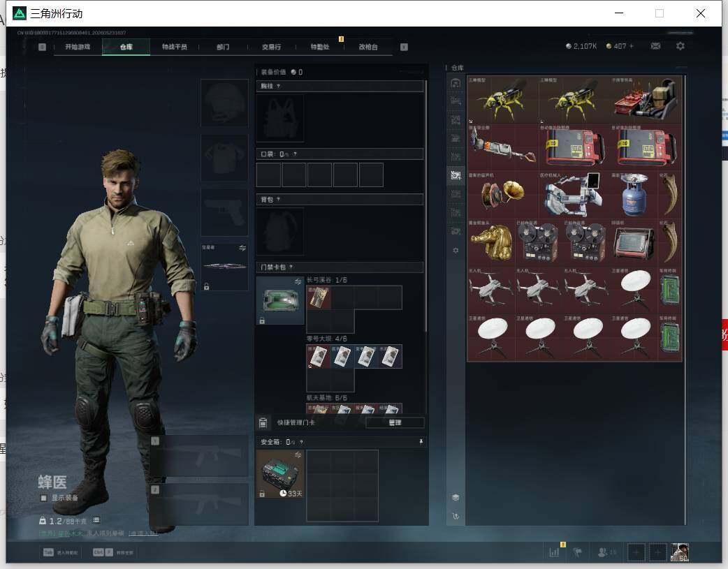The height and width of the screenshot is (569, 728).
Task: Click the loadout panel vertical scrollbar
Action: click(x=425, y=207)
